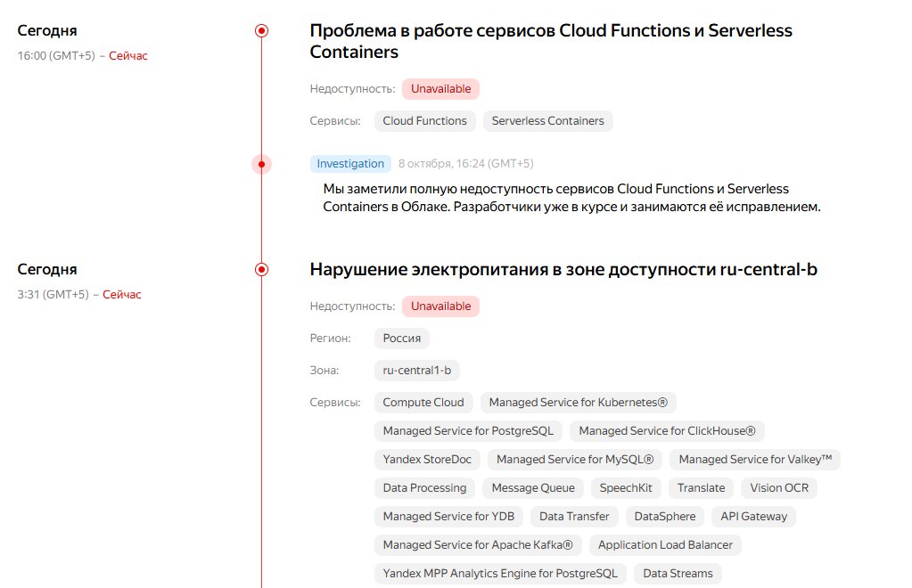Click the 'Сервисы:' label beside Compute Cloud
This screenshot has height=588, width=912.
click(x=335, y=402)
